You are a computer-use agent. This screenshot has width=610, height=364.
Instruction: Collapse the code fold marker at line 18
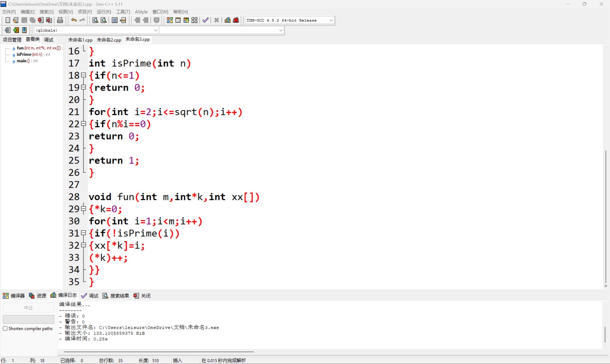point(83,75)
